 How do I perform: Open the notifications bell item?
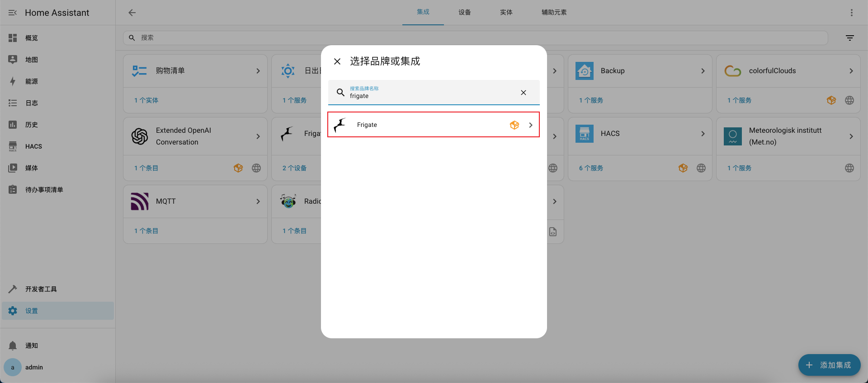tap(32, 346)
